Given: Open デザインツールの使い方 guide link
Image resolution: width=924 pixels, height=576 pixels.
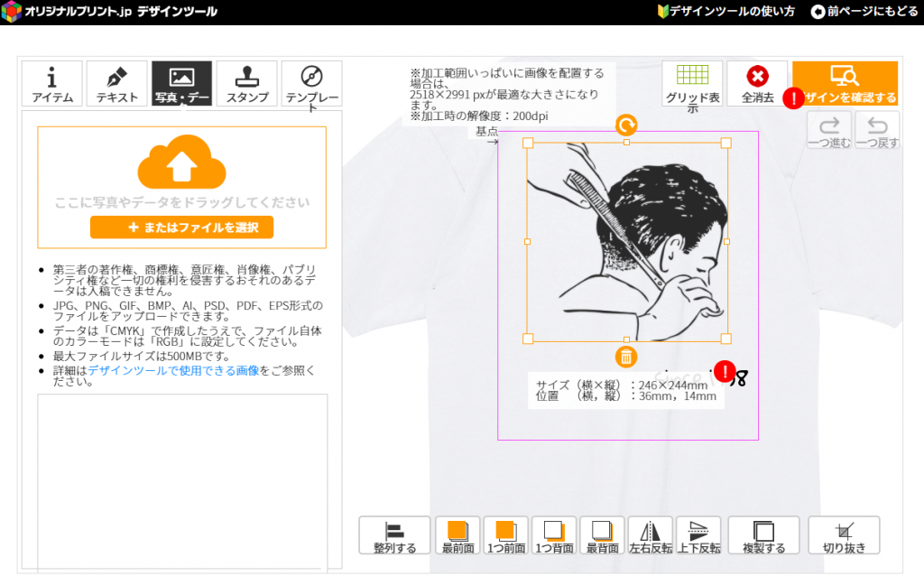Looking at the screenshot, I should pos(726,11).
